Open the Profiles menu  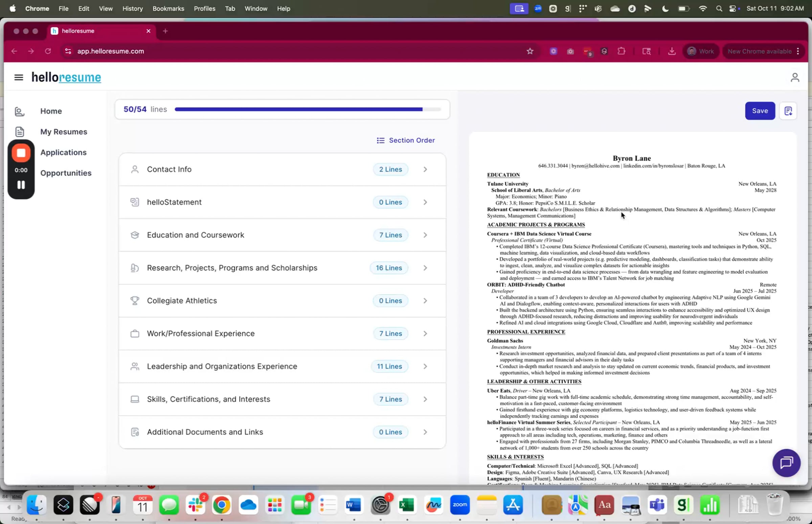(x=204, y=8)
